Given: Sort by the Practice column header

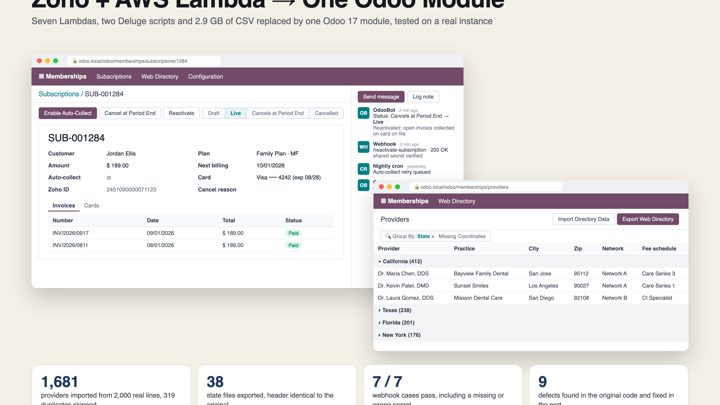Looking at the screenshot, I should [464, 248].
